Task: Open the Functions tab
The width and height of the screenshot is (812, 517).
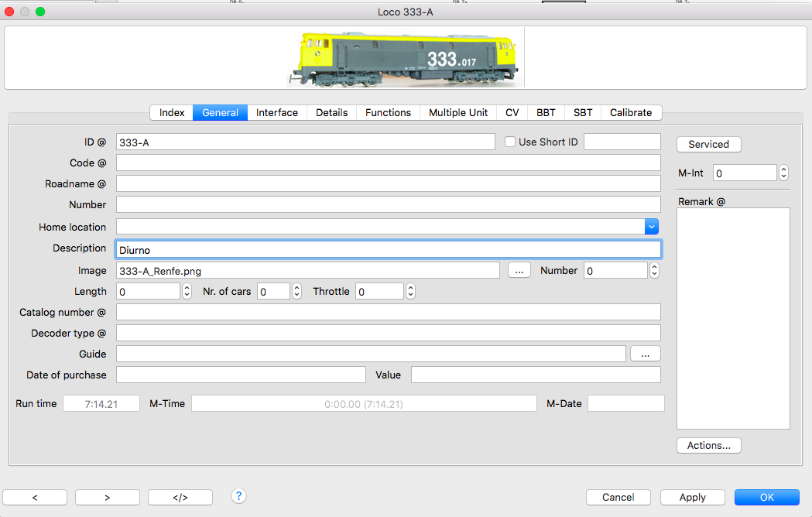Action: tap(388, 112)
